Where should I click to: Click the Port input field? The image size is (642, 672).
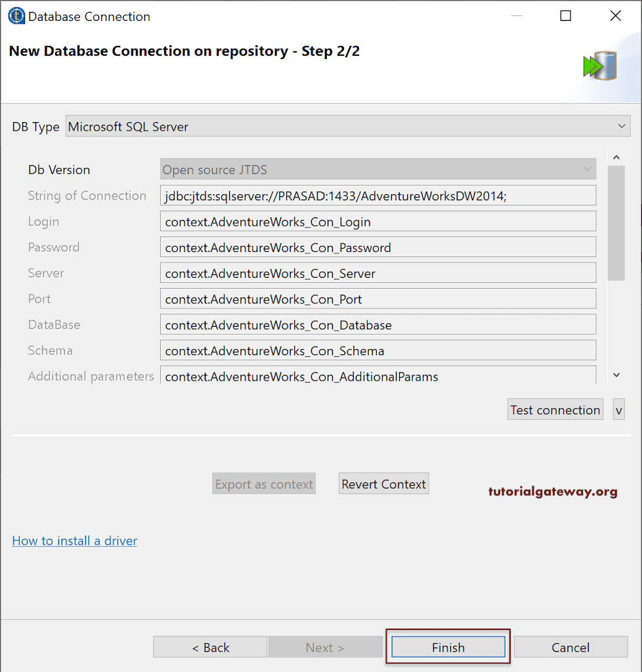pyautogui.click(x=378, y=299)
